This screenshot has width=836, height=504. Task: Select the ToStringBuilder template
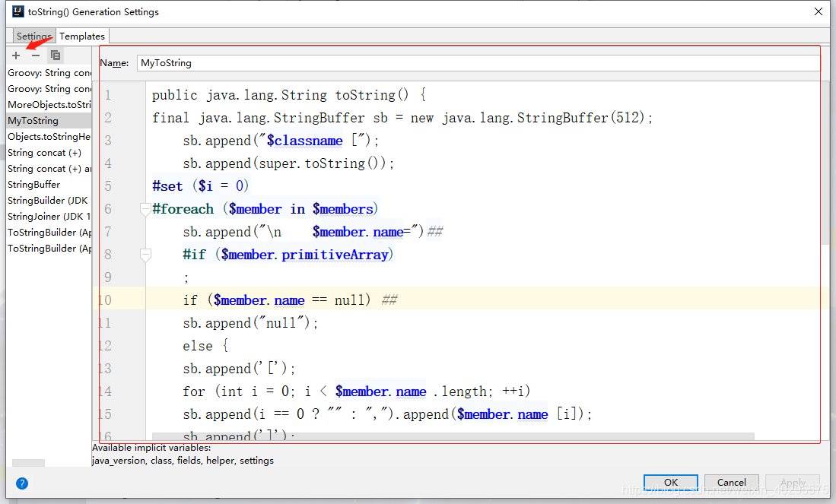pyautogui.click(x=49, y=232)
